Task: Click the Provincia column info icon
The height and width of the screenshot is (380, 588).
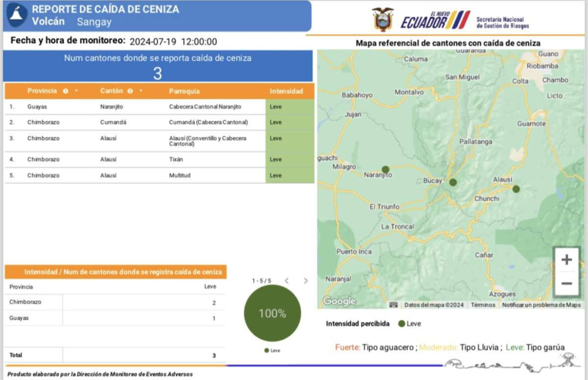Action: pos(65,91)
